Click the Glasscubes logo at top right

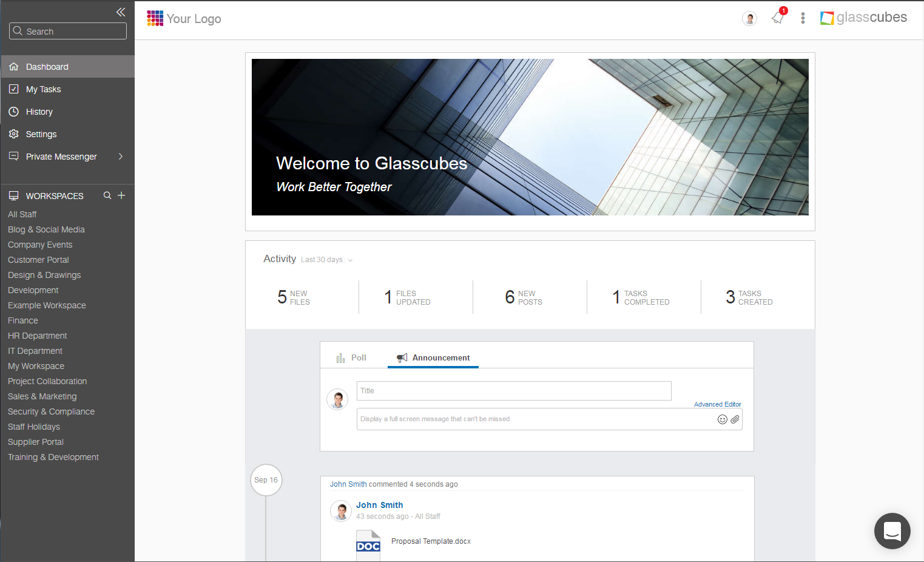863,18
